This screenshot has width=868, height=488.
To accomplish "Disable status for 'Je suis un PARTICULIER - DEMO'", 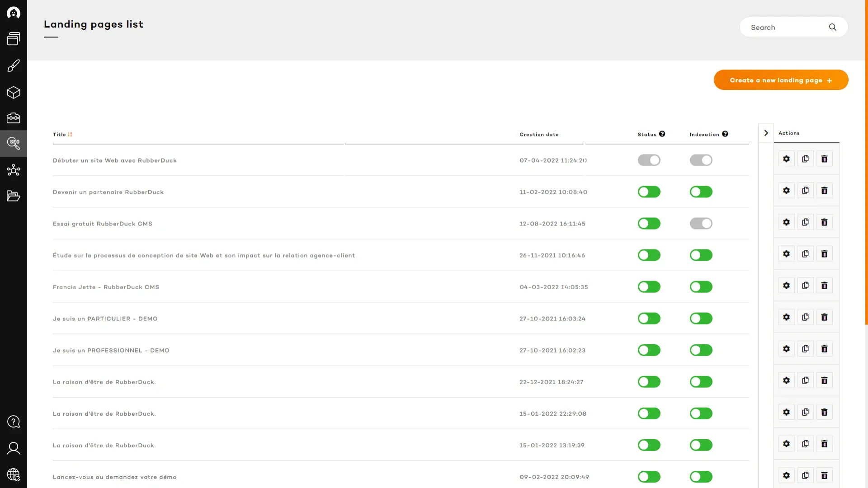I will [649, 319].
